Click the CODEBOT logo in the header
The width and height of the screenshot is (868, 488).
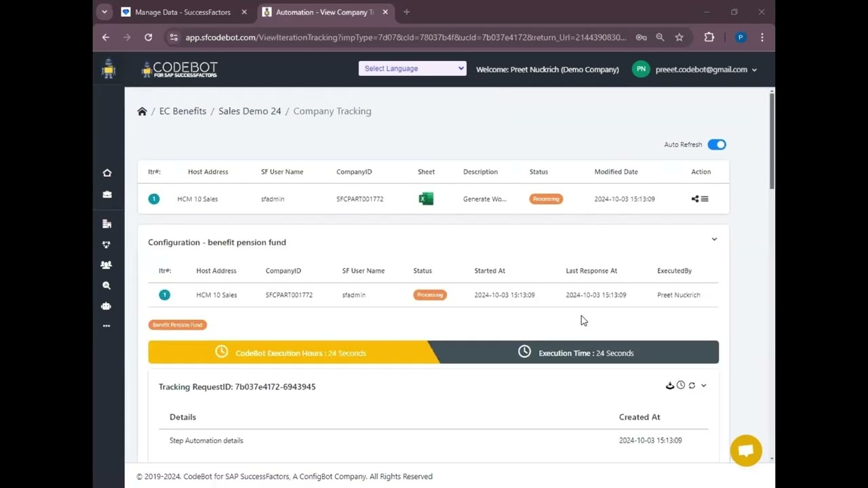180,69
